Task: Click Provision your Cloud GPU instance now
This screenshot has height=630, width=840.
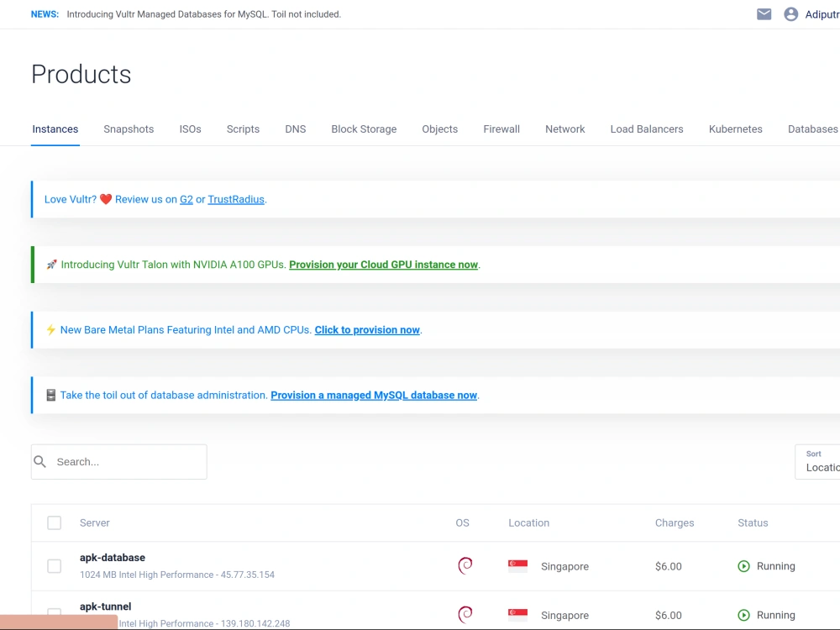Action: coord(384,265)
